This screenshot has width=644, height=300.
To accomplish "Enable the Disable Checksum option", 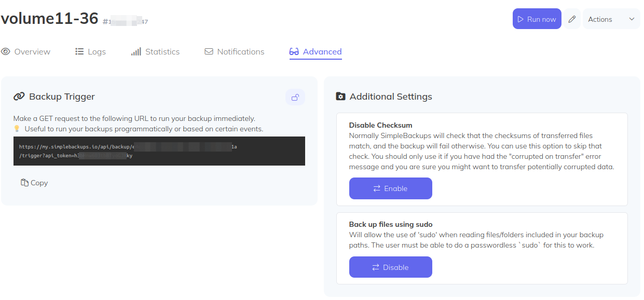I will click(x=391, y=188).
